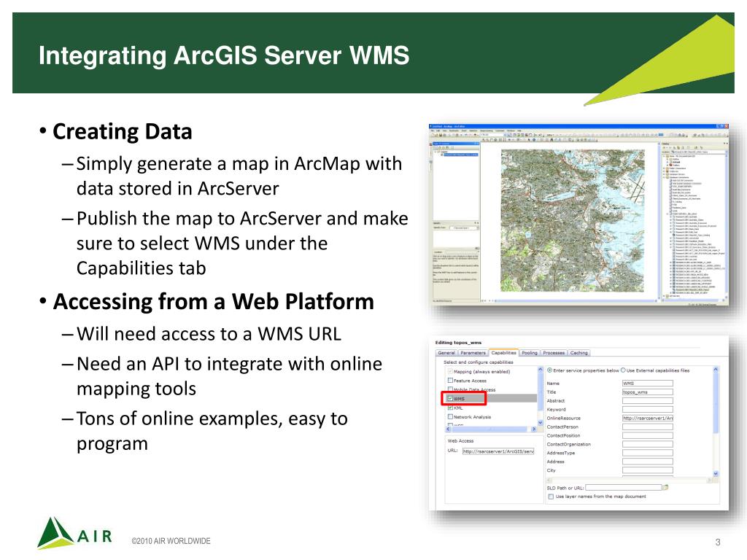
Task: Click the Accessing from a Web Platform heading
Action: pyautogui.click(x=214, y=301)
